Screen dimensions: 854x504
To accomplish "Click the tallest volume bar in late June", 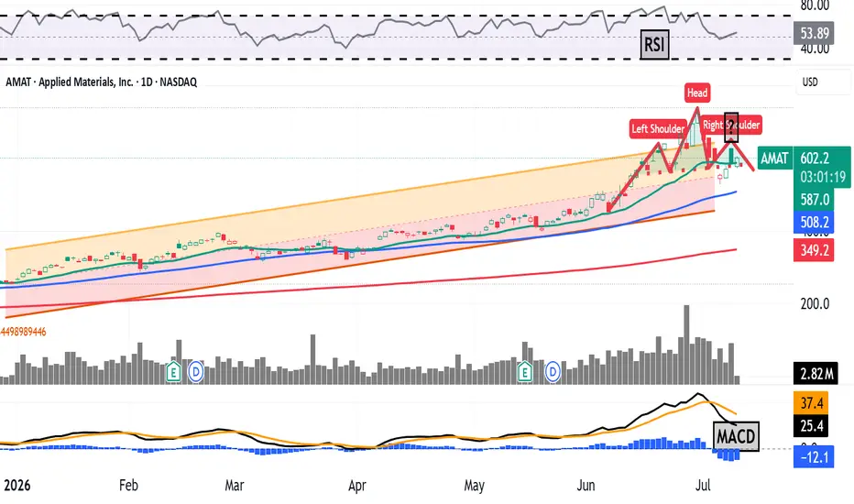I will point(686,345).
